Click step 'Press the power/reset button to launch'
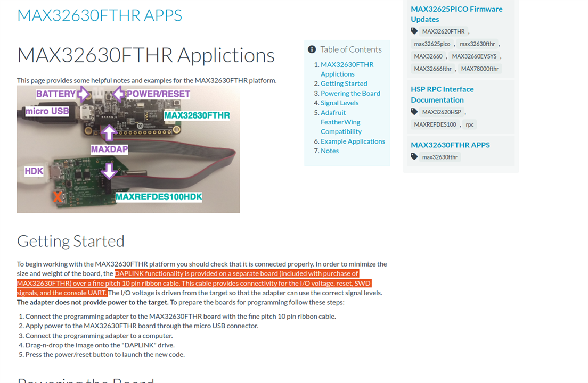The width and height of the screenshot is (588, 383). tap(105, 354)
